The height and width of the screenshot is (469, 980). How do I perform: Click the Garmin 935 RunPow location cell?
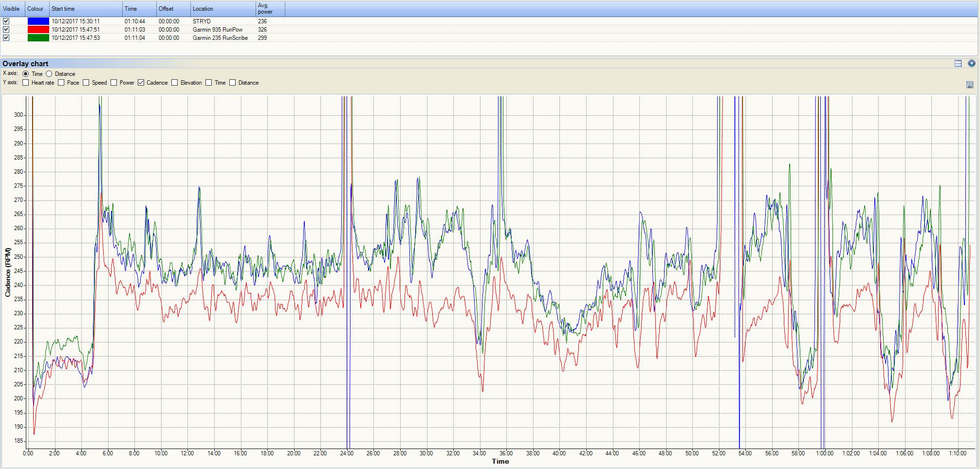point(218,30)
